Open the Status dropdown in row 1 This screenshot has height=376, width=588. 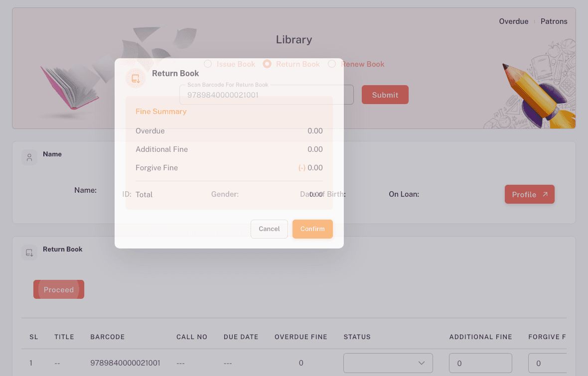point(388,363)
